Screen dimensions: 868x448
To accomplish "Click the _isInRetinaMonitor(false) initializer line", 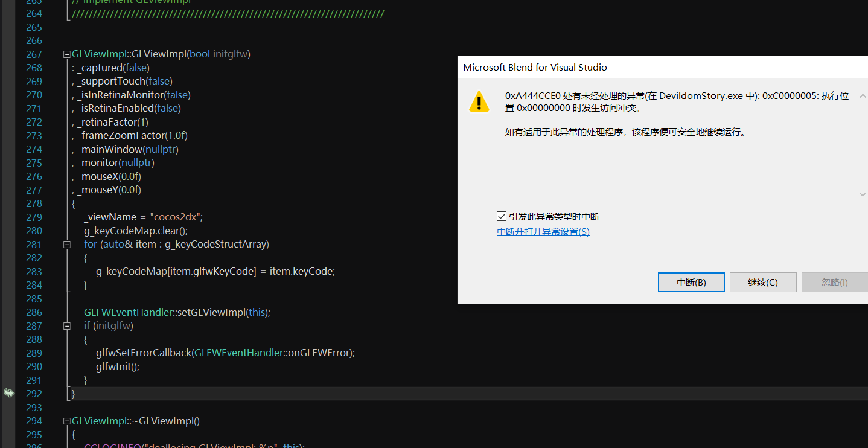I will [131, 95].
